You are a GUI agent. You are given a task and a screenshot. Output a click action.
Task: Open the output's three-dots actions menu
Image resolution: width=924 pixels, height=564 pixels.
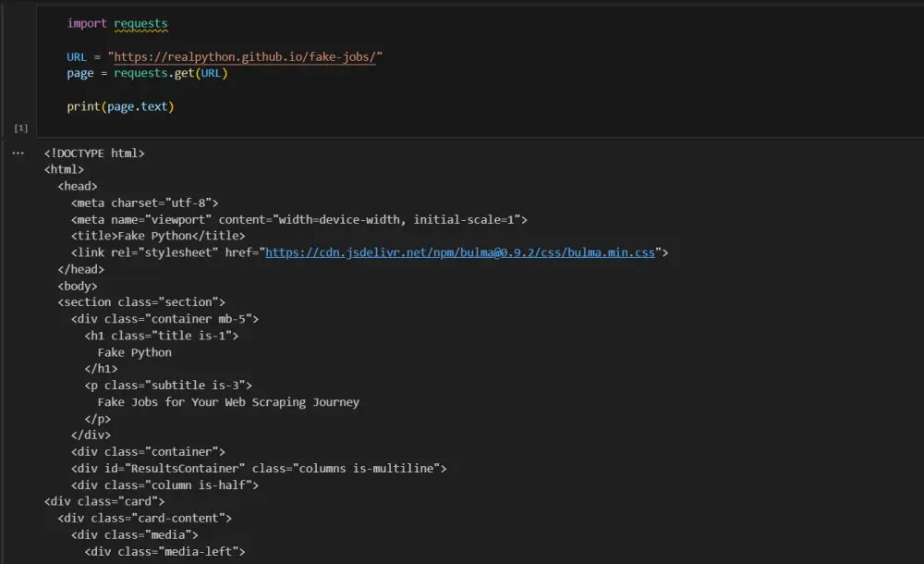click(18, 153)
